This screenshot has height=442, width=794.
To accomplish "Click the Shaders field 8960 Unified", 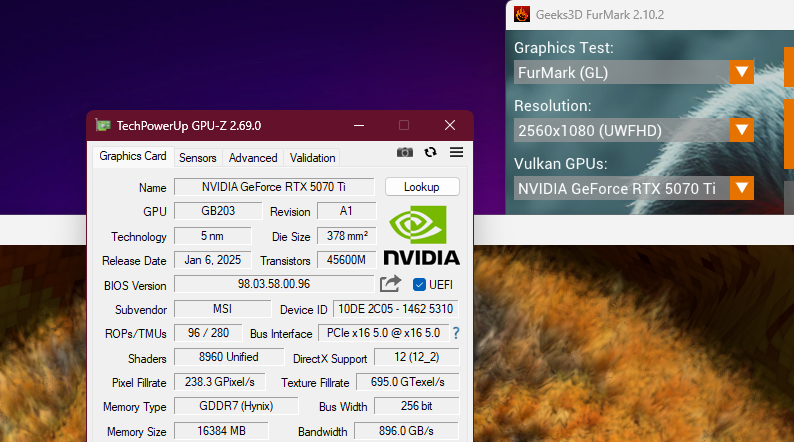I will point(229,357).
